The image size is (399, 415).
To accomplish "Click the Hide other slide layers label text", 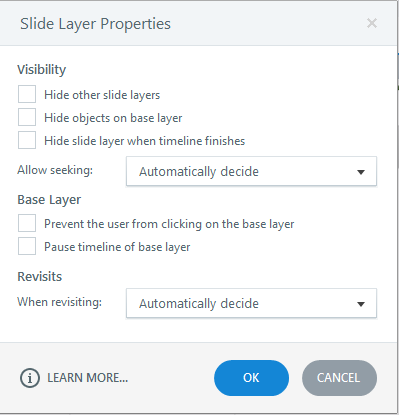I will (x=102, y=95).
